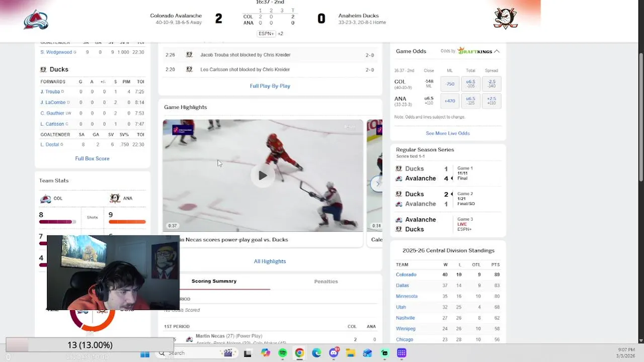Viewport: 644px width, 362px height.
Task: Open J. Trouba player link
Action: click(x=50, y=92)
